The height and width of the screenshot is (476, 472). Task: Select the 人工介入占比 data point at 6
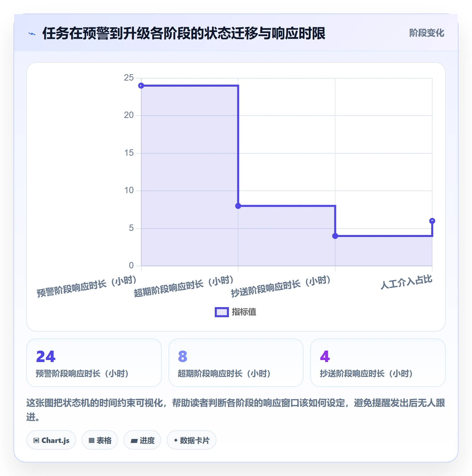432,221
